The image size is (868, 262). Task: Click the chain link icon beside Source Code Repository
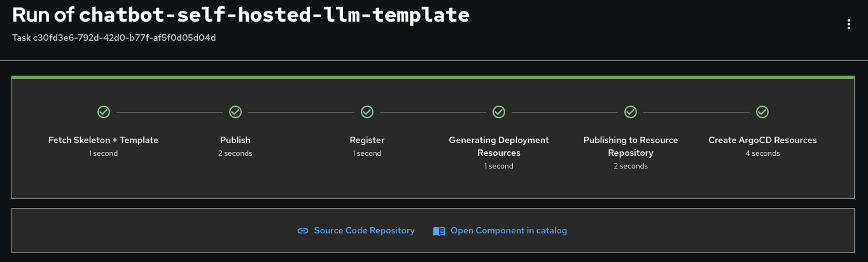click(303, 231)
